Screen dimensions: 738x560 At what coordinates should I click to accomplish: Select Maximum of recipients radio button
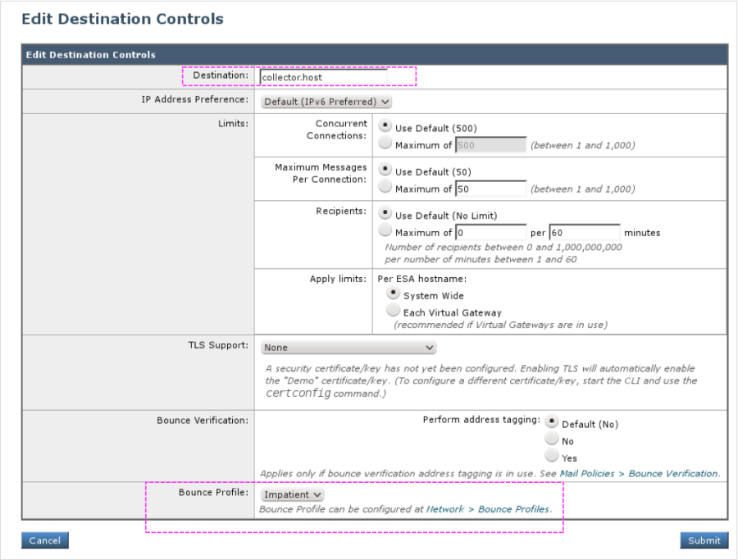pos(385,231)
